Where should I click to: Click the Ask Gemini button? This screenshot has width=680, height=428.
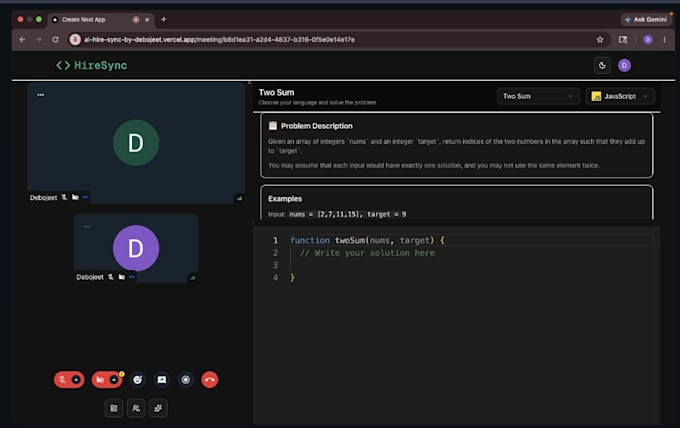coord(646,20)
